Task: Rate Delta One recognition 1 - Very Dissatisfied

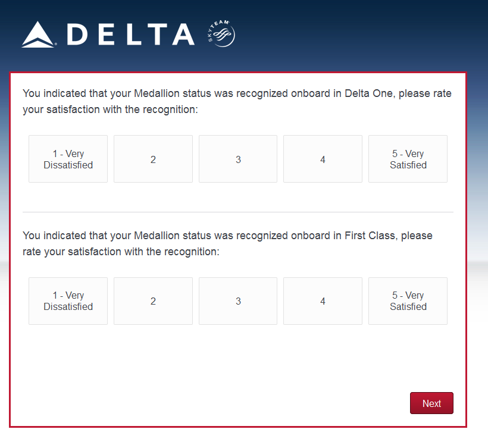Action: coord(68,159)
